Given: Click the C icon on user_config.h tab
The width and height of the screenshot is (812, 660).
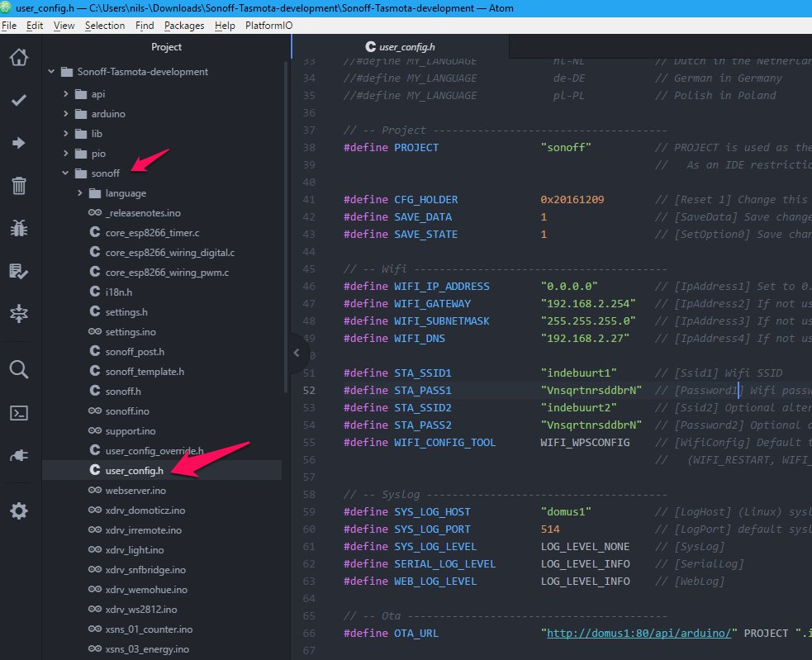Looking at the screenshot, I should 371,46.
